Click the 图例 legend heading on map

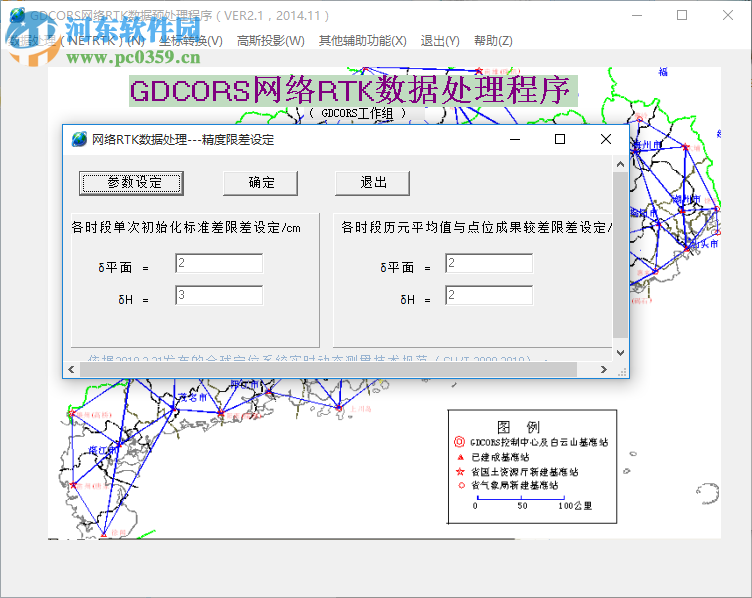(x=518, y=426)
